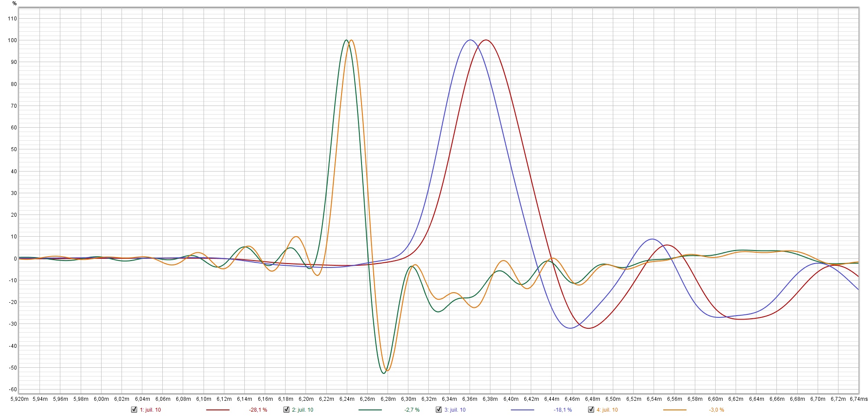The image size is (868, 416).
Task: Click the red line swatch for trace 1
Action: 217,410
